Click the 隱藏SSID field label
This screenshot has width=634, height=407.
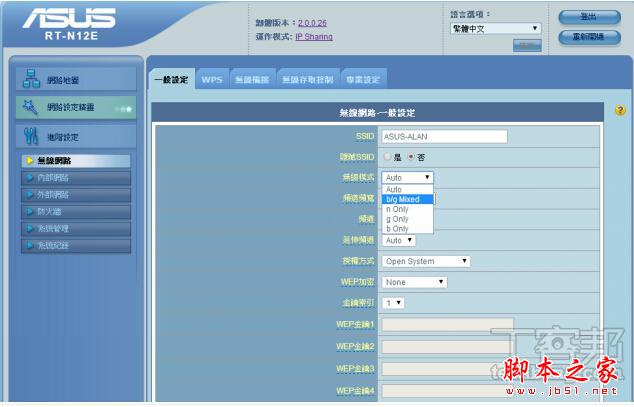click(x=357, y=157)
